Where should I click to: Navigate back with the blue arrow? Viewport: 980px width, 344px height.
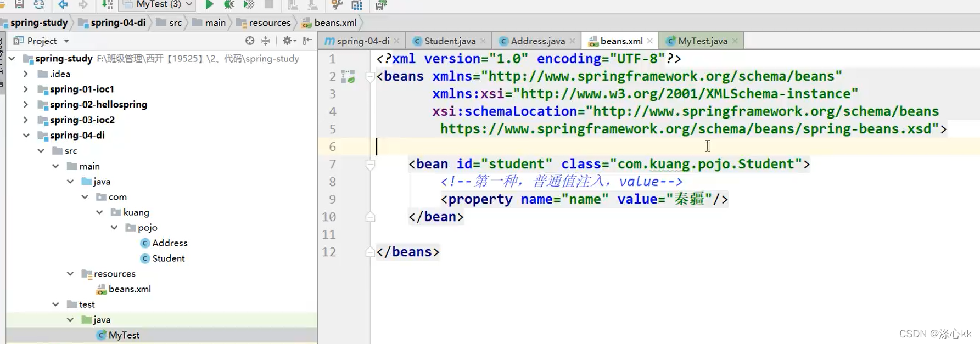(x=63, y=4)
